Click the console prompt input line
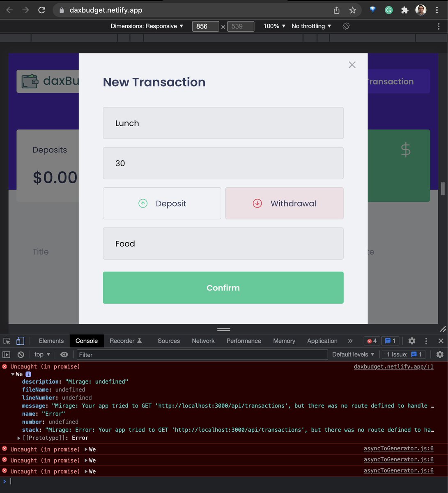This screenshot has width=448, height=493. pyautogui.click(x=224, y=481)
